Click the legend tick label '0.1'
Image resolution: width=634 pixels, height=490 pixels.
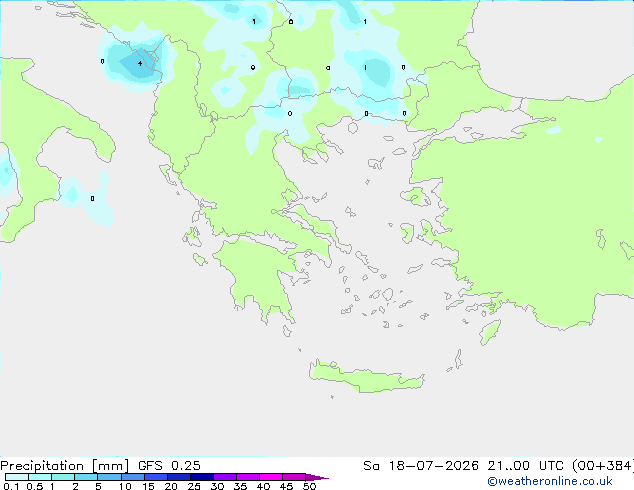11,486
